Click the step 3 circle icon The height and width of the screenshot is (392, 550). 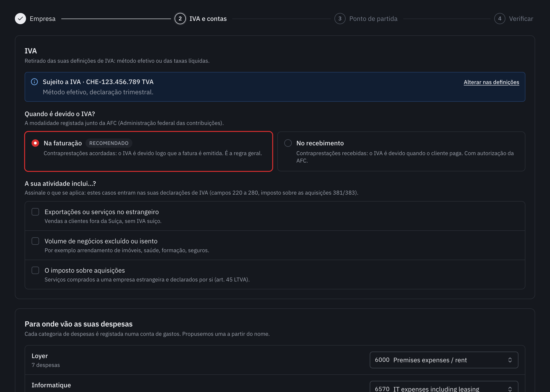pos(340,19)
